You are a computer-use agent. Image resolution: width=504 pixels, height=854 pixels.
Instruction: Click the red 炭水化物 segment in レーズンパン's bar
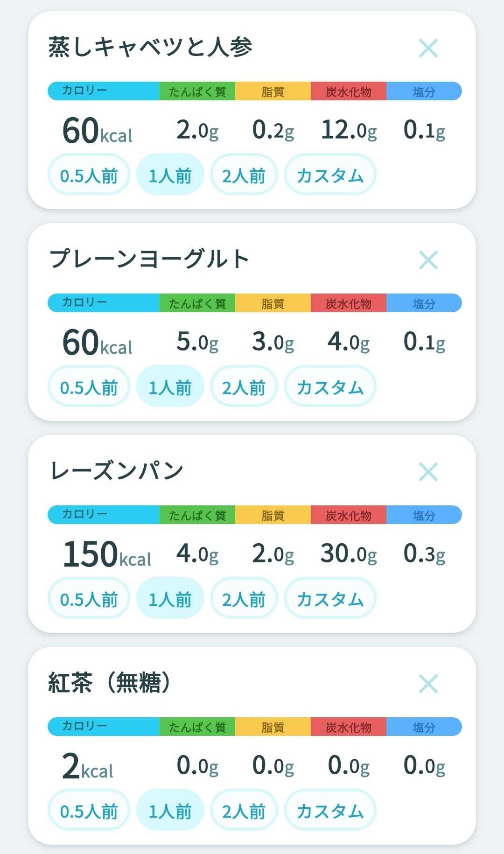[x=348, y=515]
